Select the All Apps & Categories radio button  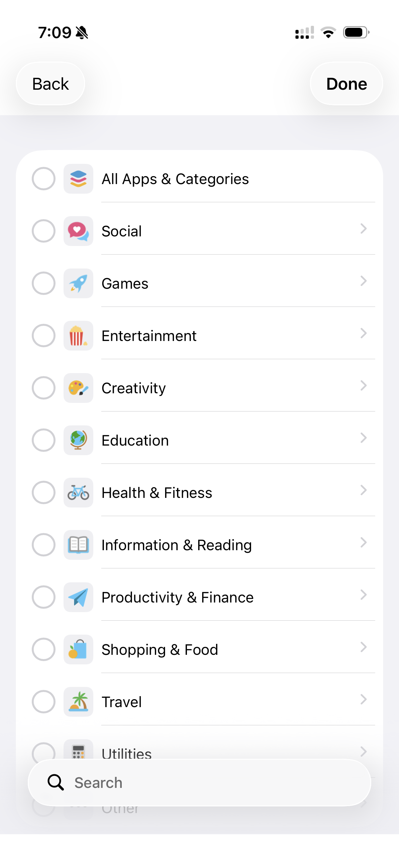pyautogui.click(x=43, y=178)
